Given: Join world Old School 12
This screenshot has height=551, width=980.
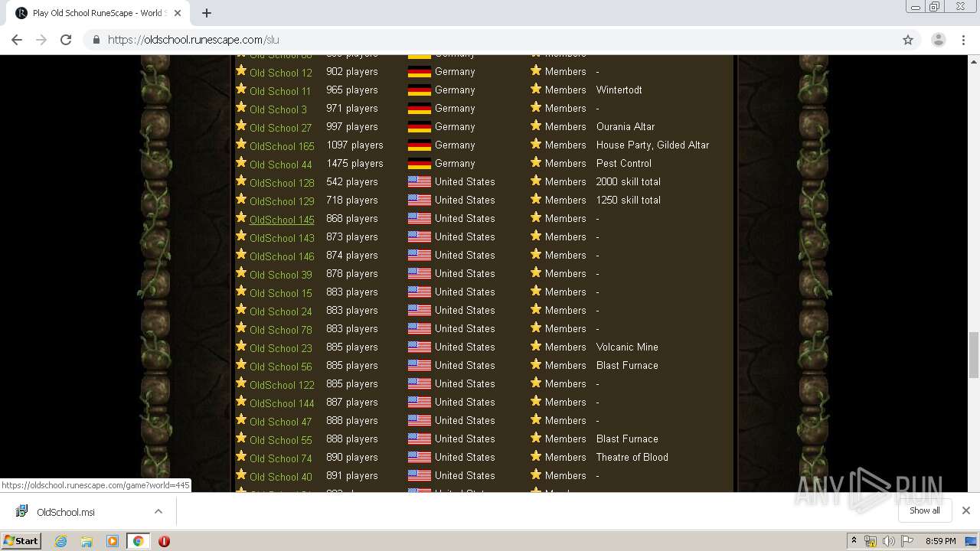Looking at the screenshot, I should coord(281,73).
